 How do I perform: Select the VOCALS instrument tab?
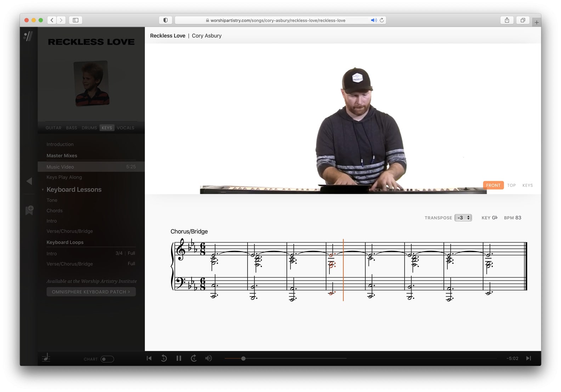[125, 128]
